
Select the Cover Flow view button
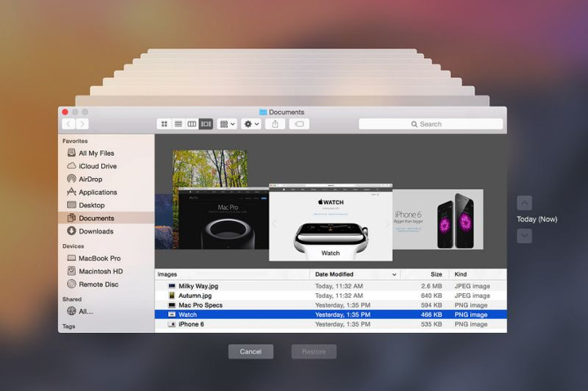pyautogui.click(x=206, y=124)
